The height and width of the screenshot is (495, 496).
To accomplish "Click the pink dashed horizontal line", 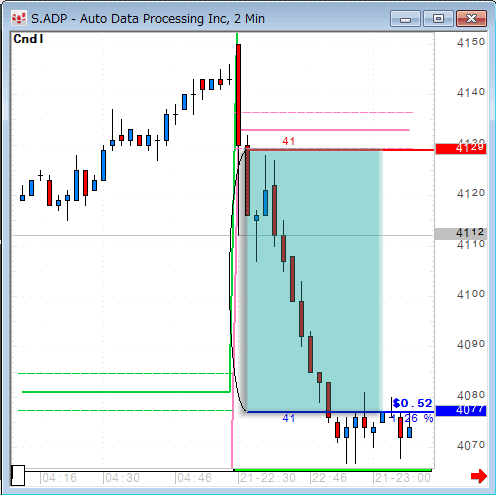I will (x=327, y=113).
